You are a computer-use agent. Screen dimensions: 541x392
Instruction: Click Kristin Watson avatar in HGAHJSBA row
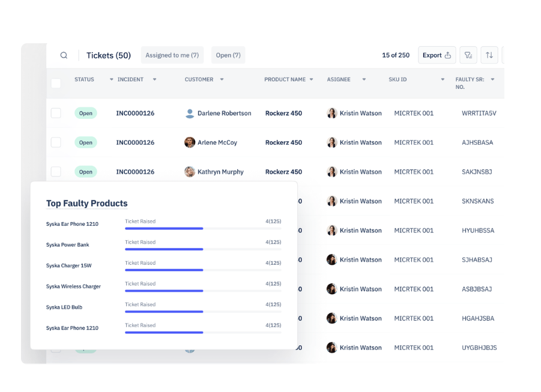click(x=332, y=318)
